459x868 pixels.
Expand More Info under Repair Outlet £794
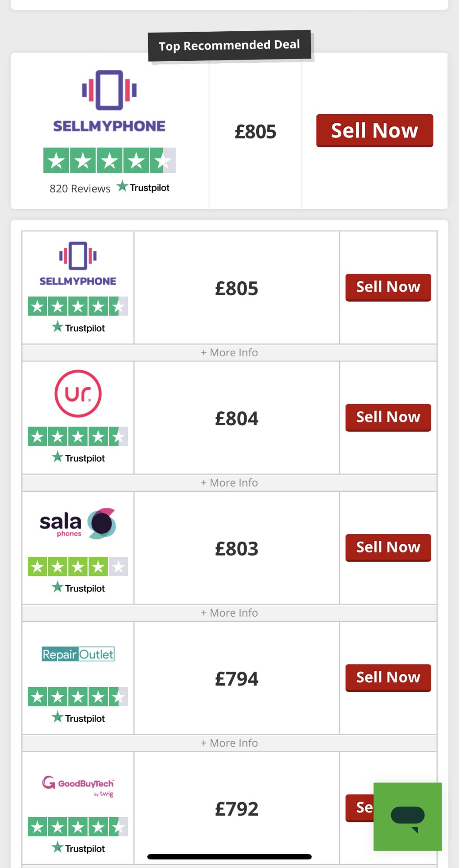tap(229, 743)
